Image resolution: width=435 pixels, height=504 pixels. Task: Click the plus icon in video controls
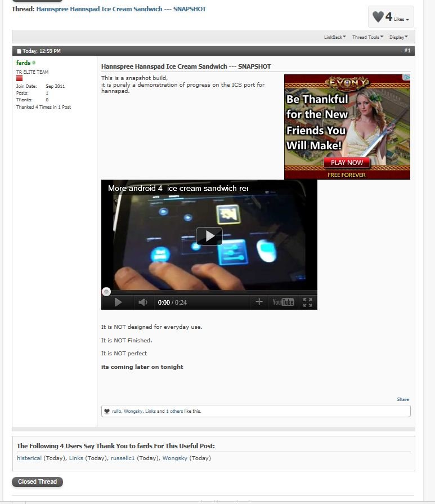[259, 302]
